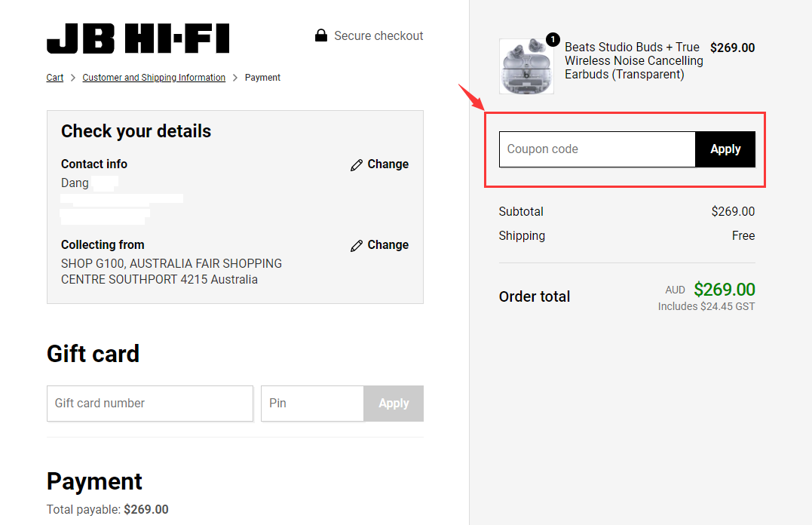Screen dimensions: 812x525
Task: Apply the gift card
Action: (x=394, y=404)
